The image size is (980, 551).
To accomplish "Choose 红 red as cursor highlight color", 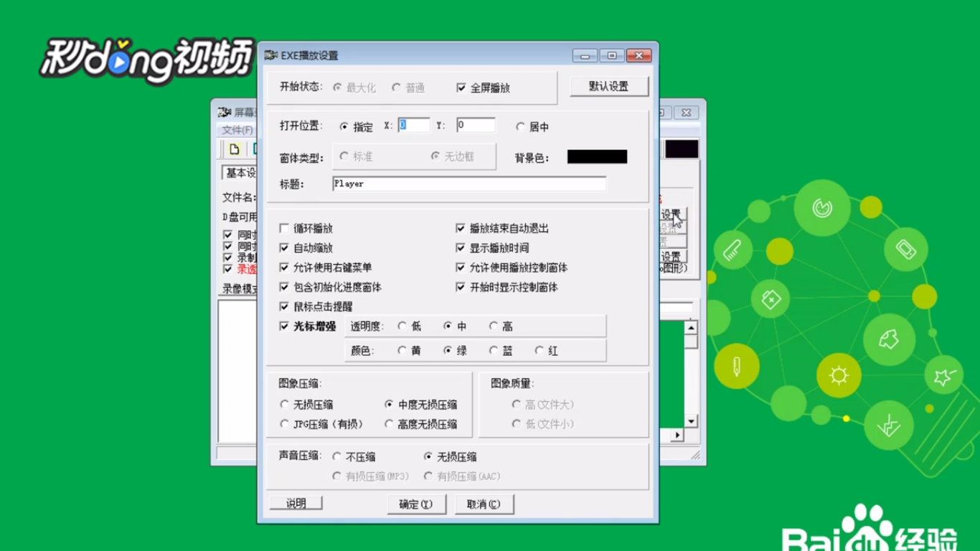I will pos(540,350).
